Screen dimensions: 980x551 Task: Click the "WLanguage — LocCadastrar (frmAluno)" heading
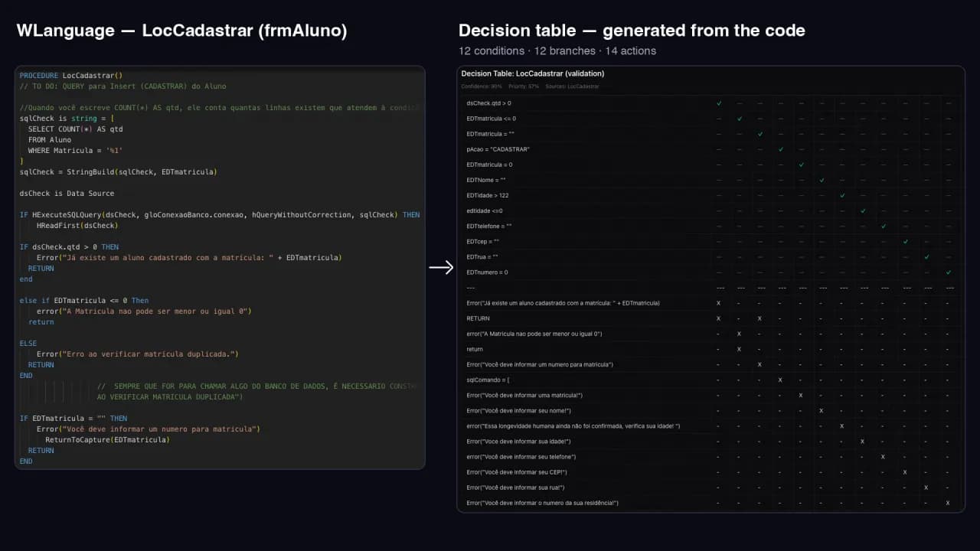181,31
